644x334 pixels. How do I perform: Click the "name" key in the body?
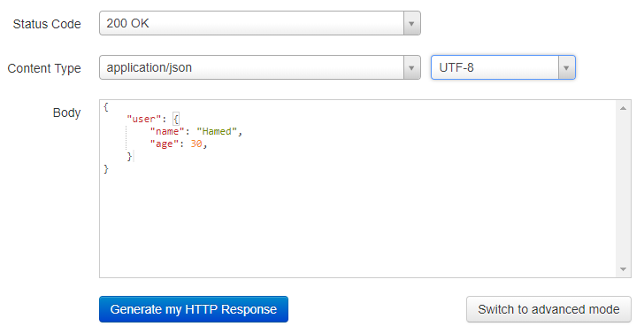click(167, 132)
